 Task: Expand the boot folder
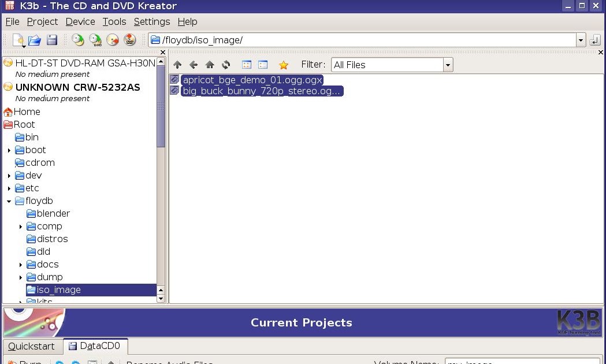[x=9, y=150]
